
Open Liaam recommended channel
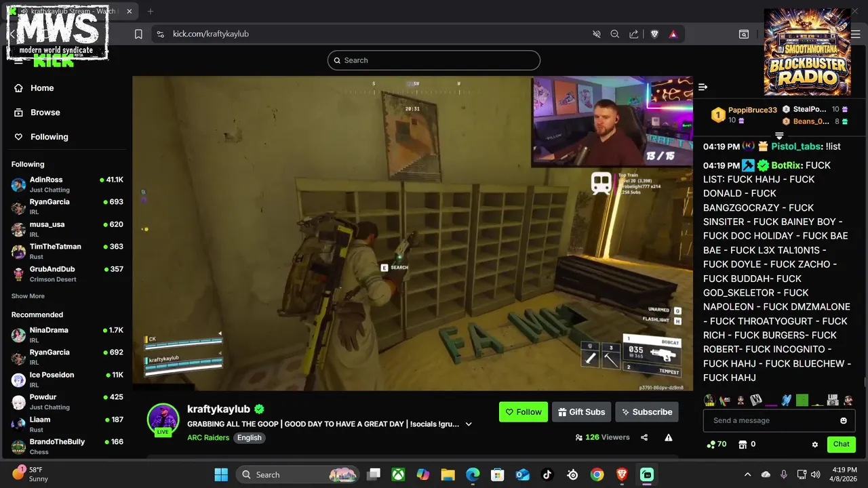coord(67,424)
